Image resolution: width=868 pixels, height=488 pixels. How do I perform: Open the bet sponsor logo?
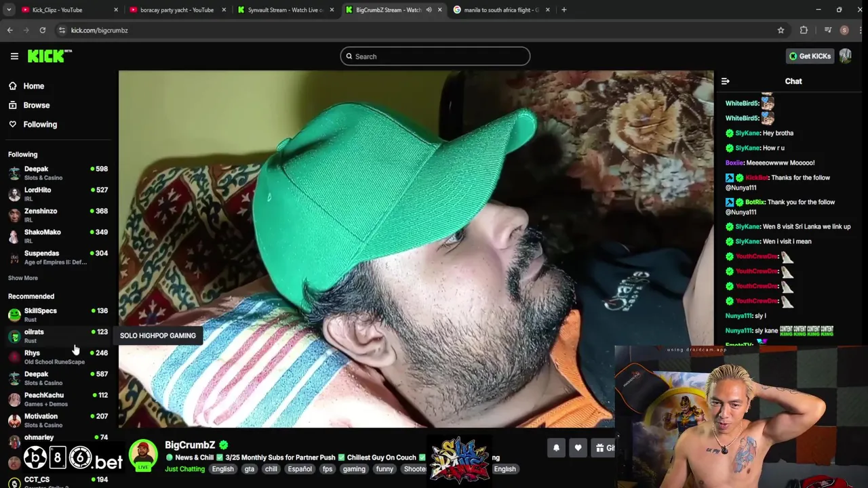coord(73,459)
